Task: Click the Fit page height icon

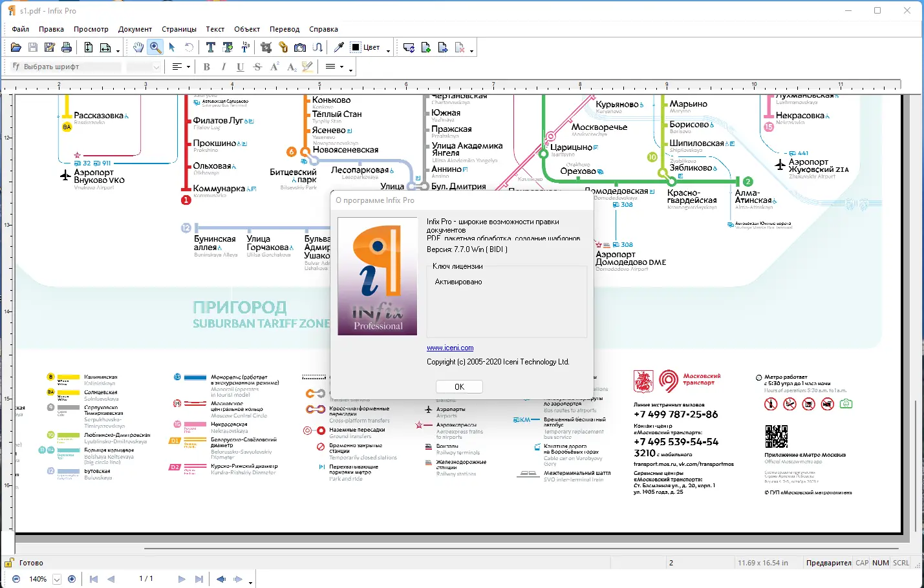Action: tap(89, 47)
